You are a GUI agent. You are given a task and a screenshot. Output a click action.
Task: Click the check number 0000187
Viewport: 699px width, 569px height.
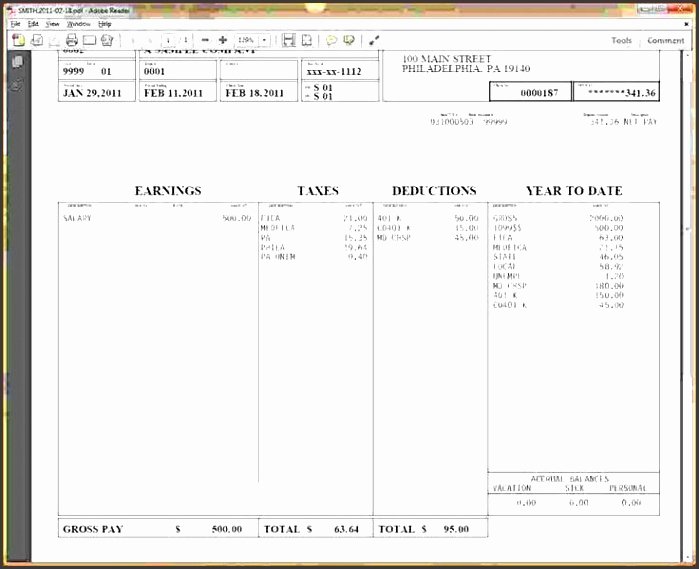point(539,93)
